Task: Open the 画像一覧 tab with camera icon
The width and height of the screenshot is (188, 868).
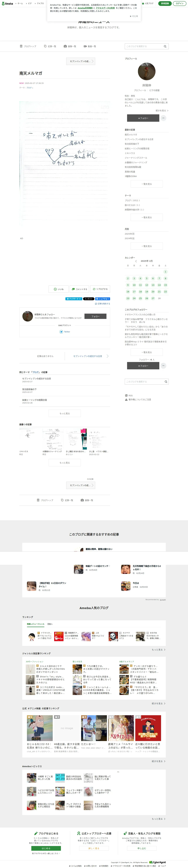Action: pyautogui.click(x=70, y=46)
